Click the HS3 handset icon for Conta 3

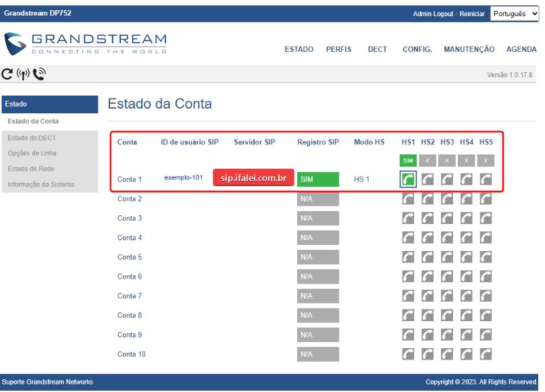(447, 219)
